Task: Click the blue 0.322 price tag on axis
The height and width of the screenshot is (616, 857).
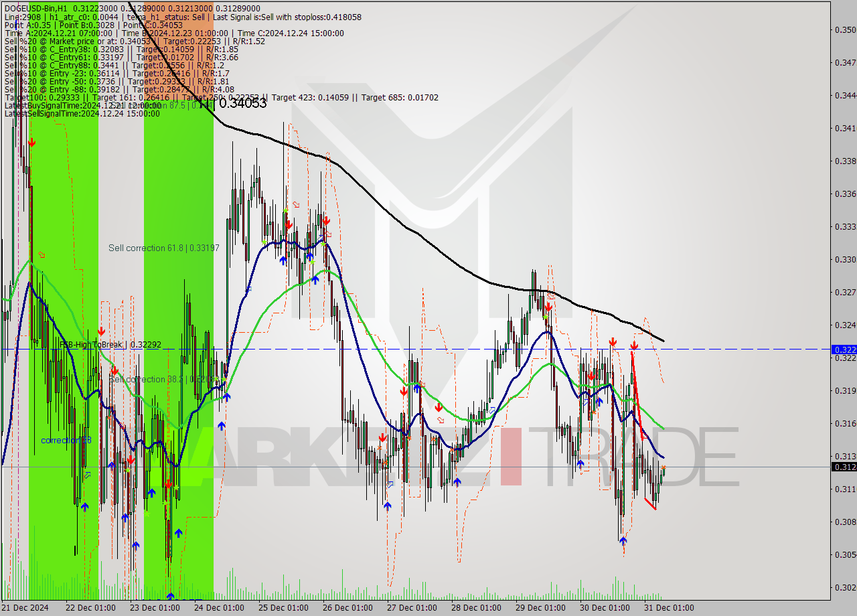Action: (844, 350)
